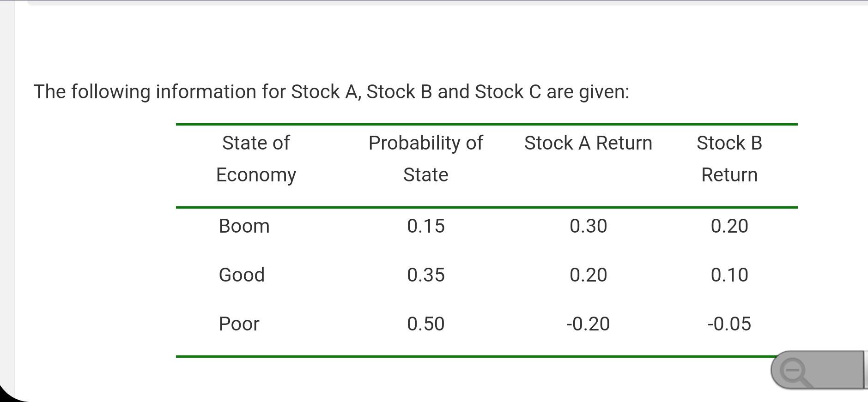Click Stock A Good return 0.20
The image size is (868, 402).
tap(588, 275)
